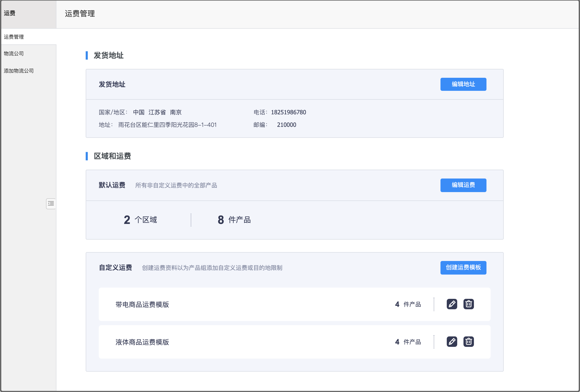Collapse the left sidebar panel
580x392 pixels.
click(x=51, y=204)
